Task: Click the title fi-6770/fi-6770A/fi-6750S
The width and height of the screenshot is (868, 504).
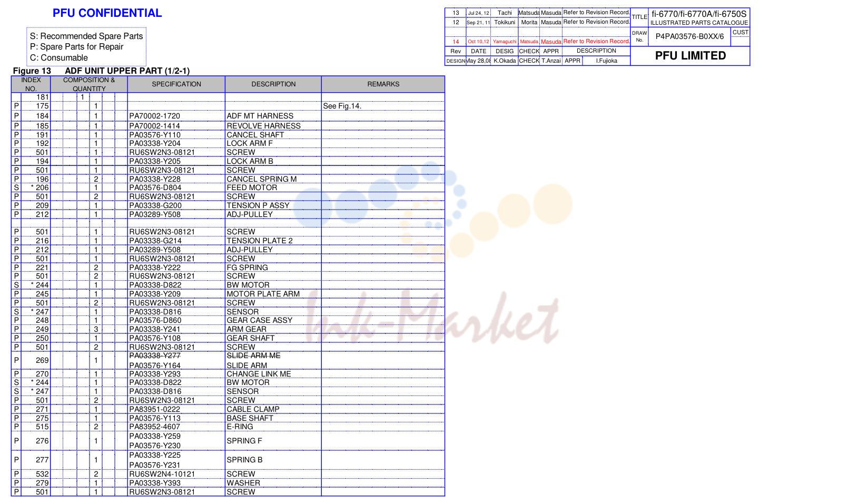Action: [x=699, y=14]
